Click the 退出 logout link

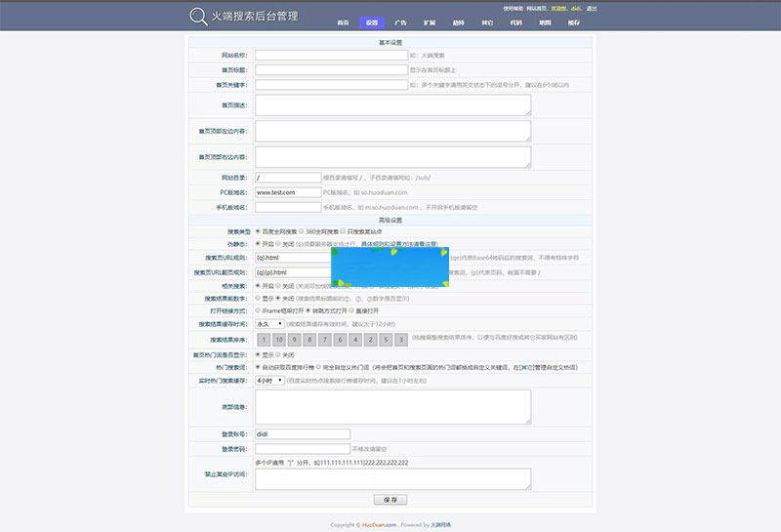(x=592, y=8)
